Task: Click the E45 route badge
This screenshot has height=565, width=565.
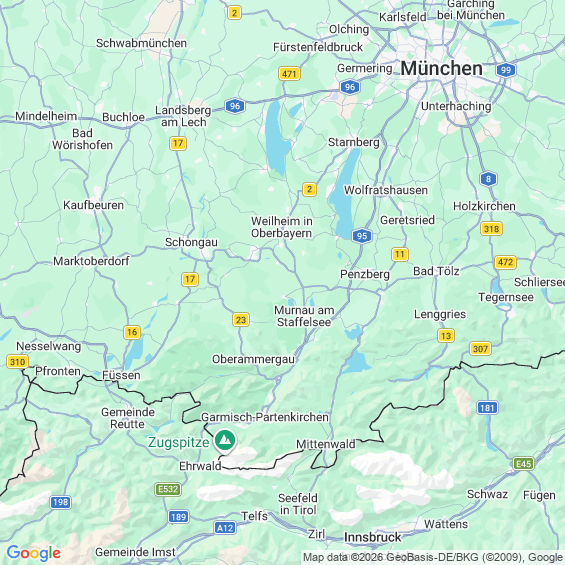Action: click(x=524, y=463)
